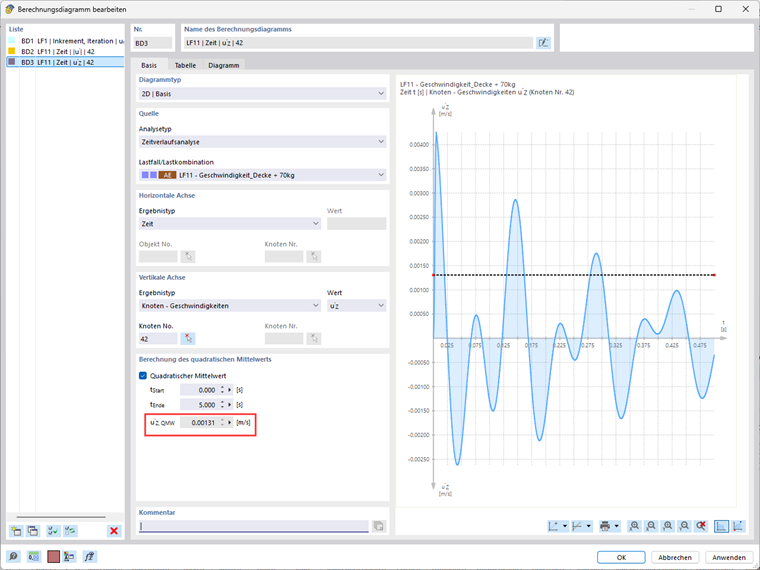The height and width of the screenshot is (570, 760).
Task: Open the reddish color swatch at bottom left
Action: coord(53,556)
